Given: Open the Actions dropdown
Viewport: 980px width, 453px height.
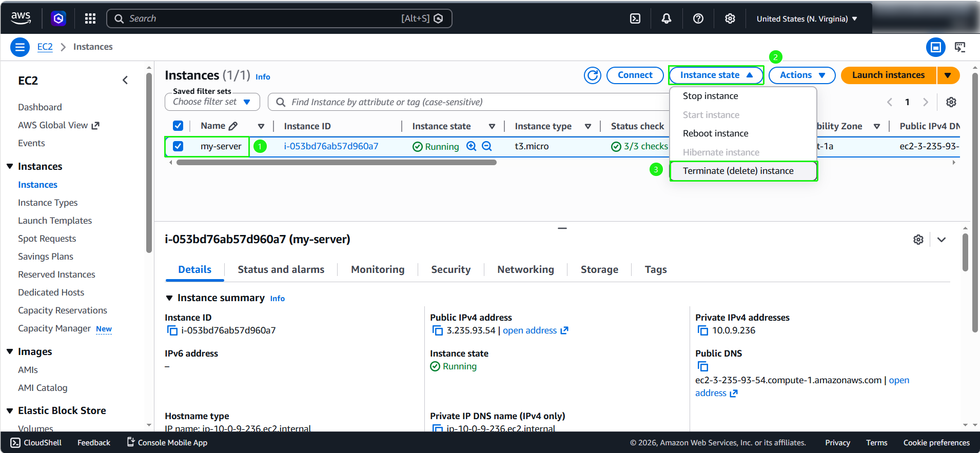Looking at the screenshot, I should coord(802,75).
